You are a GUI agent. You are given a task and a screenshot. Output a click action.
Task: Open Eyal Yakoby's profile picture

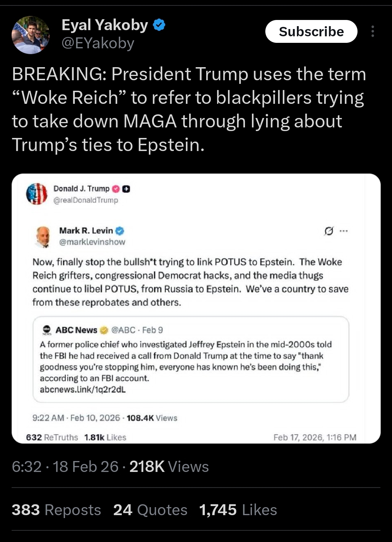(x=31, y=35)
